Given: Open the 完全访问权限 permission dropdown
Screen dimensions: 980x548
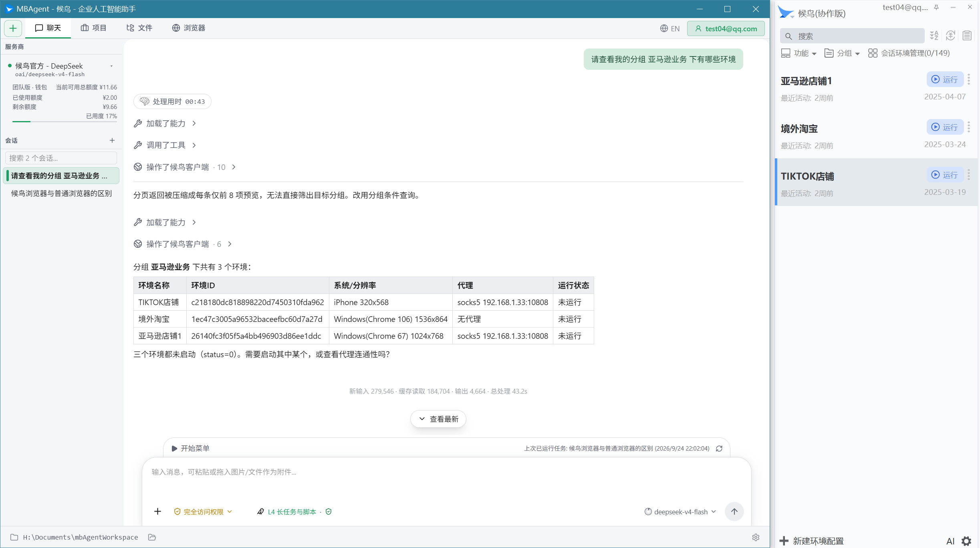Looking at the screenshot, I should [203, 512].
